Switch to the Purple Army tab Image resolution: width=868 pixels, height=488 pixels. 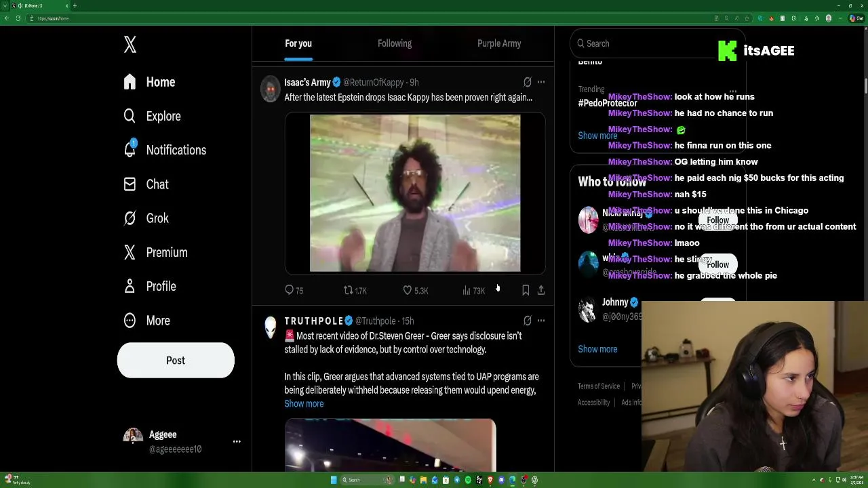click(x=499, y=43)
